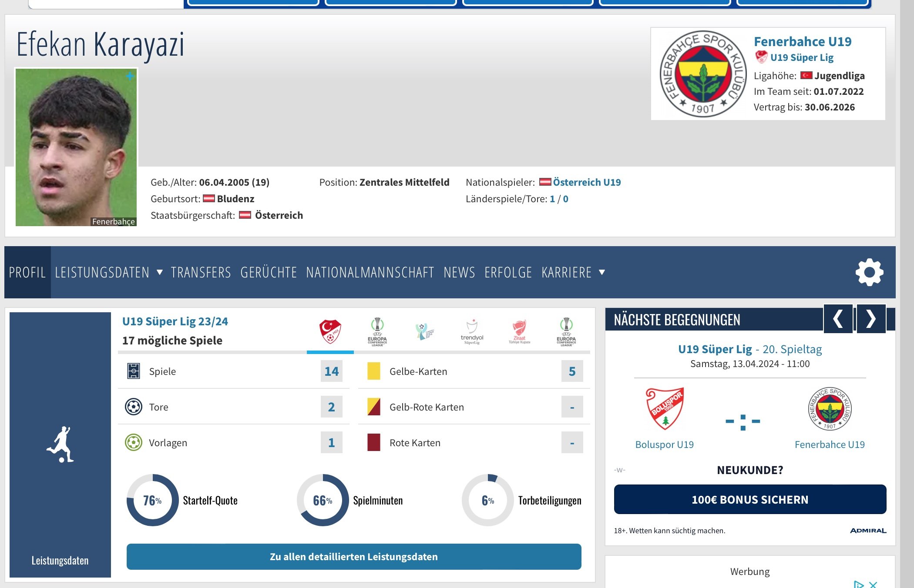Click the Spiele pitch icon
Viewport: 914px width, 588px height.
(x=134, y=371)
